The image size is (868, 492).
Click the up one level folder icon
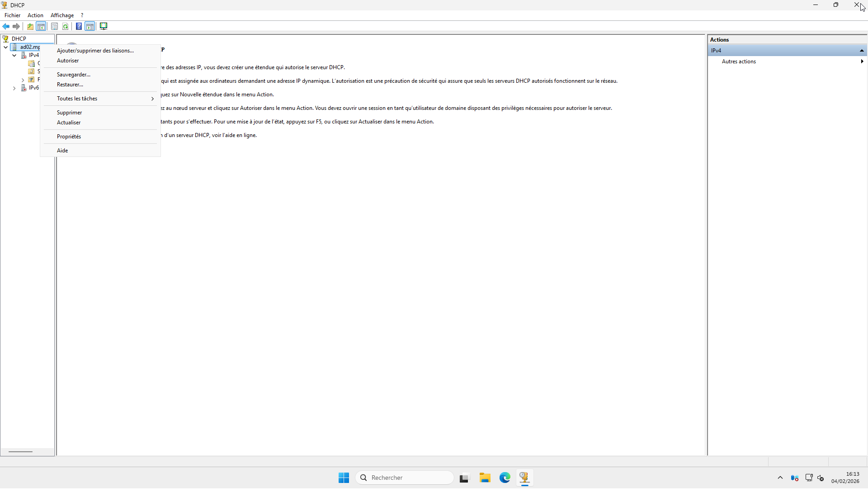click(30, 26)
